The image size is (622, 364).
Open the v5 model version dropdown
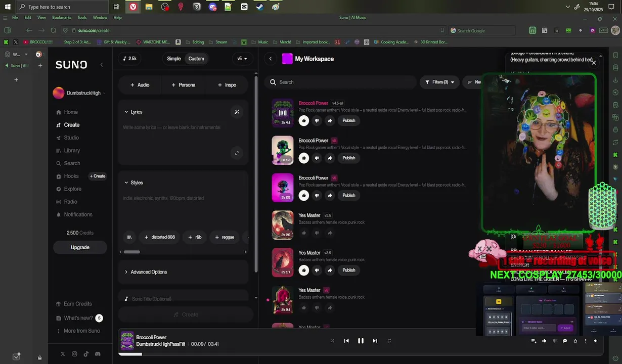[242, 59]
